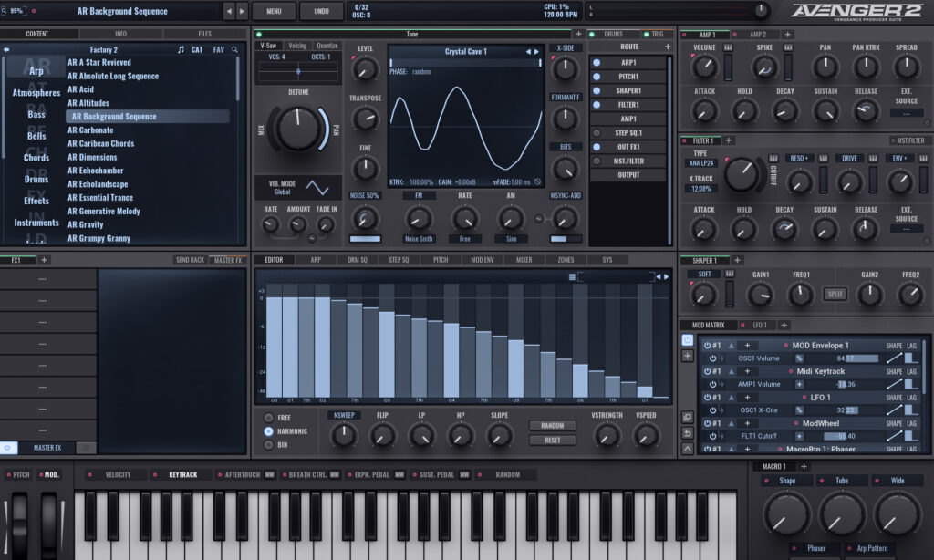
Task: Switch to the MIXER editor tab
Action: click(524, 260)
